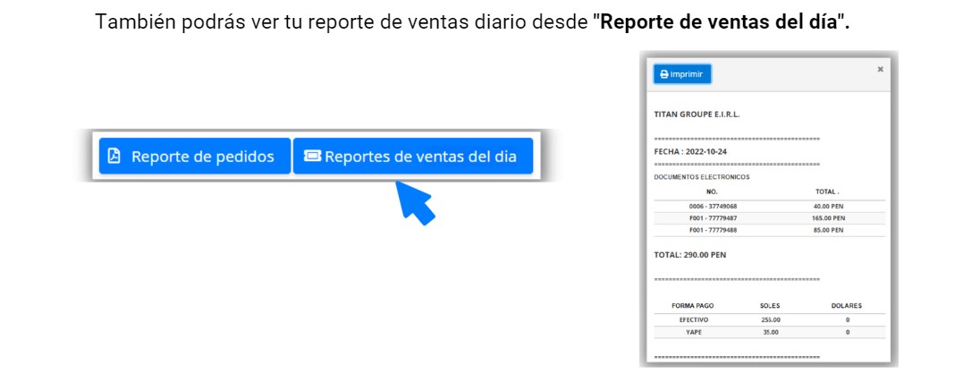The width and height of the screenshot is (980, 374).
Task: Click the DOLARES column header
Action: point(847,306)
